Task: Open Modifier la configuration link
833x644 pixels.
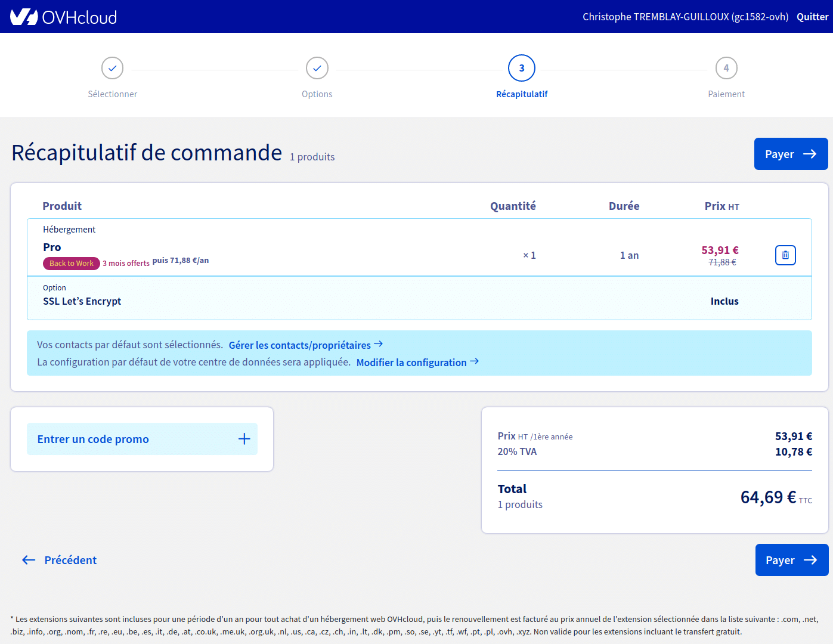Action: point(417,363)
